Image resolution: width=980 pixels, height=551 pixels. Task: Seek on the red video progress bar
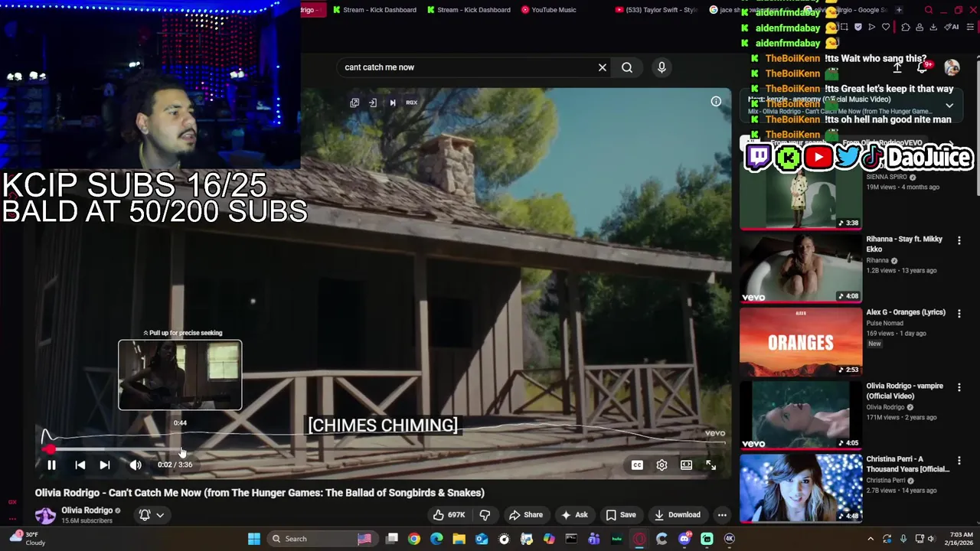(383, 449)
